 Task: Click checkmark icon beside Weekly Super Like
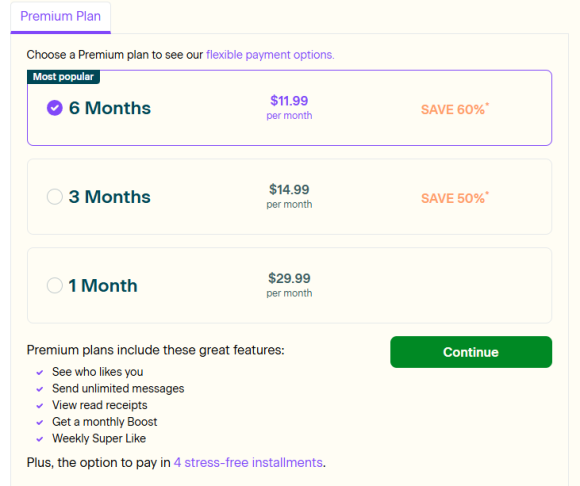coord(40,439)
